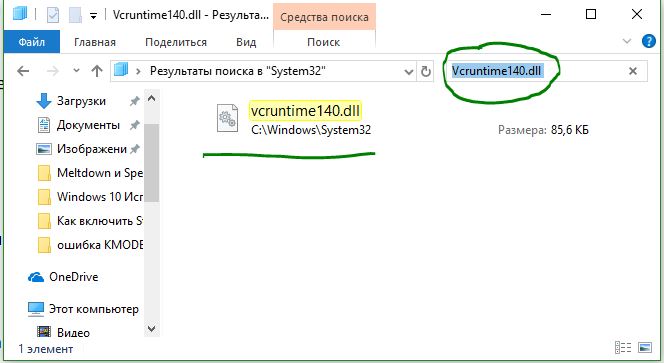Screen dimensions: 664x363
Task: Select the vcruntime140.dll file name
Action: (305, 111)
